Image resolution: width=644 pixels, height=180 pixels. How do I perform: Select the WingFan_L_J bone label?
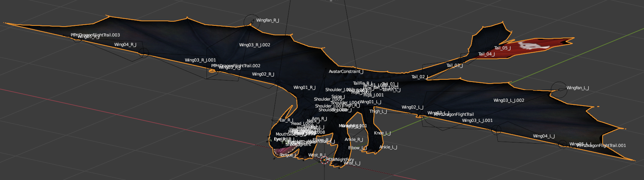(x=578, y=88)
